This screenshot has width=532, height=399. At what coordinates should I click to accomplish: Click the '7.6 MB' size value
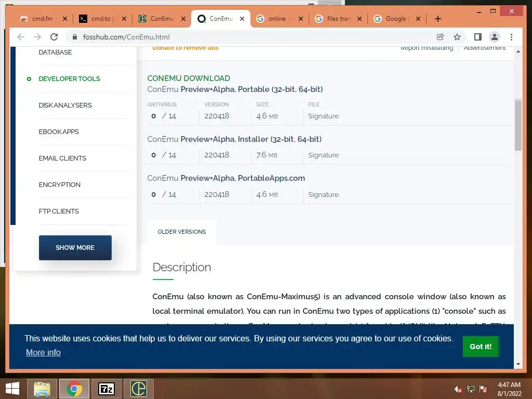point(267,155)
